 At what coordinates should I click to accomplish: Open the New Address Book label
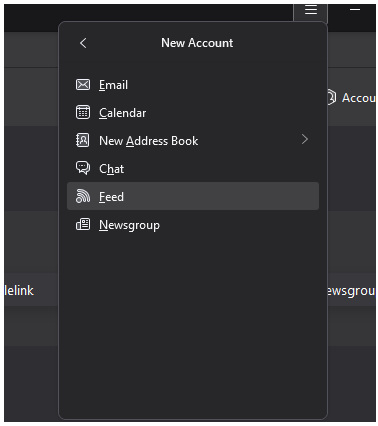pos(149,141)
